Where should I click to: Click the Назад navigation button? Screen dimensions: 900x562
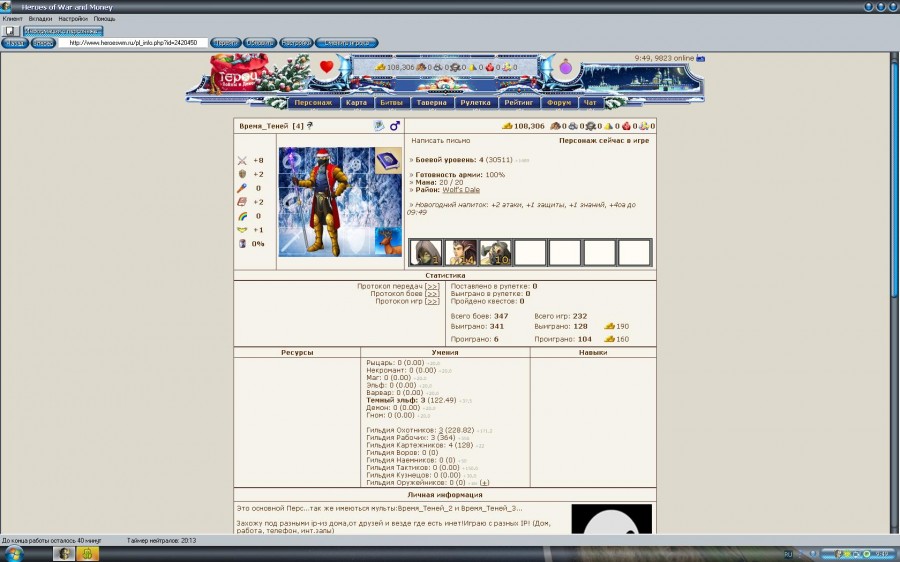point(15,43)
